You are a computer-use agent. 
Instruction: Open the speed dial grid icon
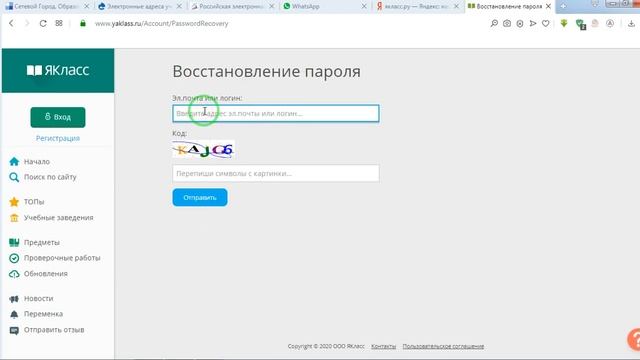click(59, 23)
